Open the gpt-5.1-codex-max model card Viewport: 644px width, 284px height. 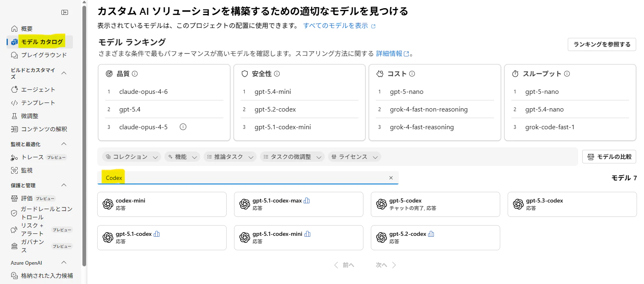coord(299,204)
